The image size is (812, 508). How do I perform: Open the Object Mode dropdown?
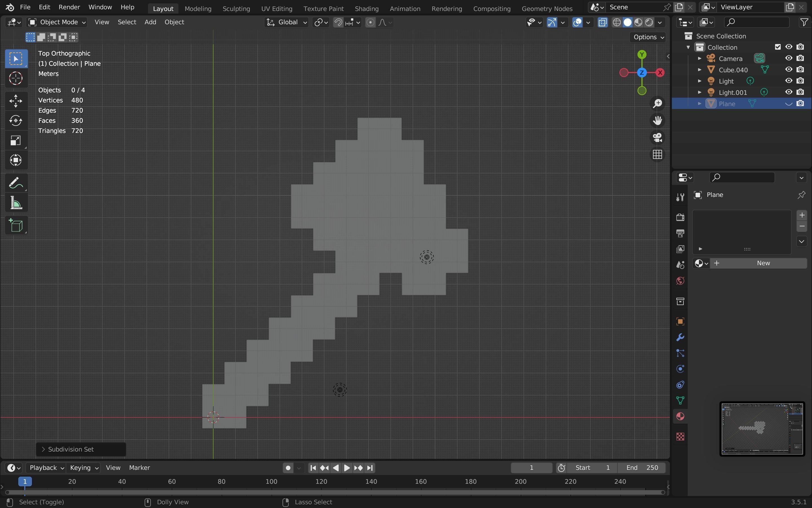coord(57,22)
